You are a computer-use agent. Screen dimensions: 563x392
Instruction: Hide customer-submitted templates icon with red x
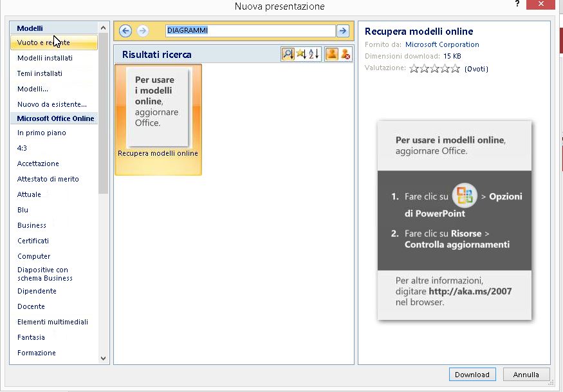pos(346,54)
